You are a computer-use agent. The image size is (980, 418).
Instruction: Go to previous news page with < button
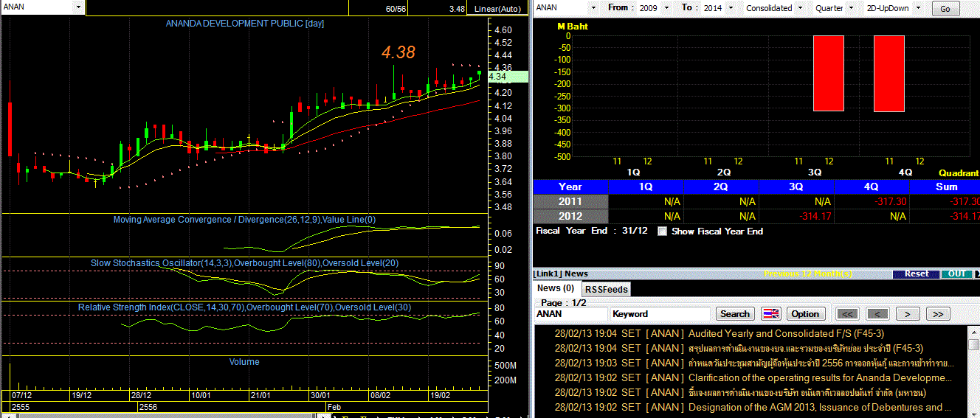pyautogui.click(x=877, y=313)
